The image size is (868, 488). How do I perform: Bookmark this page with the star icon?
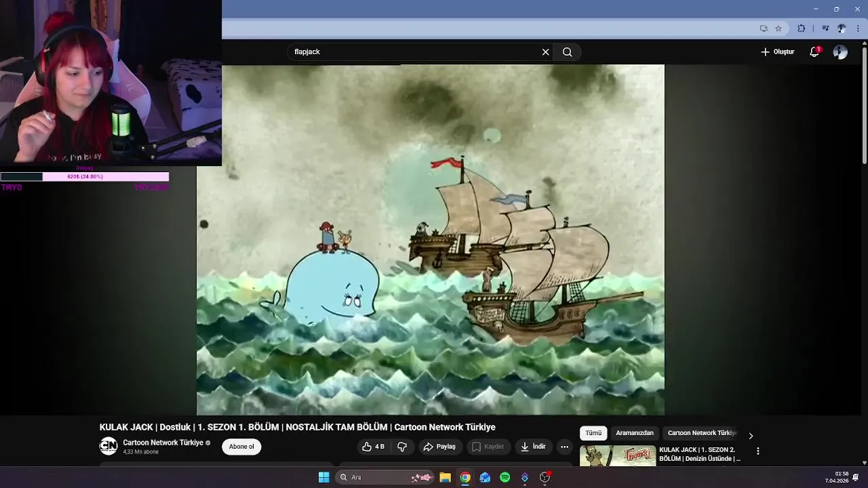(x=778, y=28)
